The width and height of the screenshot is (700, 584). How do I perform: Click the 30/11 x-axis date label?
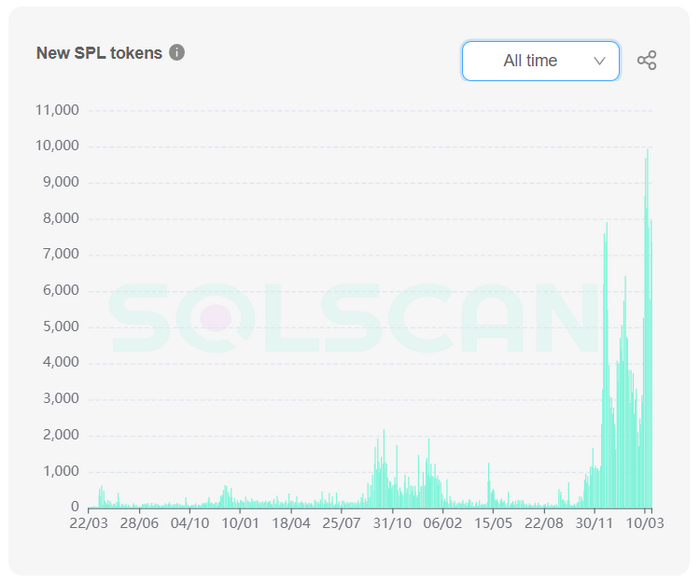point(594,523)
